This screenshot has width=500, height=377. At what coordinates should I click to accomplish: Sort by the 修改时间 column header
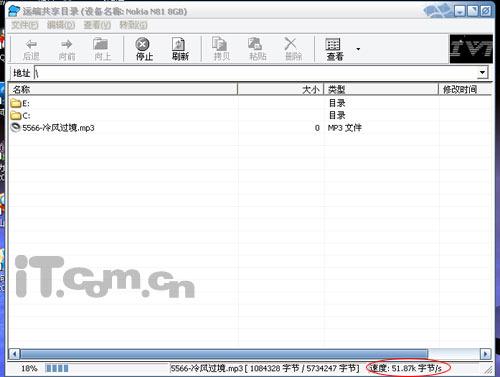point(465,89)
